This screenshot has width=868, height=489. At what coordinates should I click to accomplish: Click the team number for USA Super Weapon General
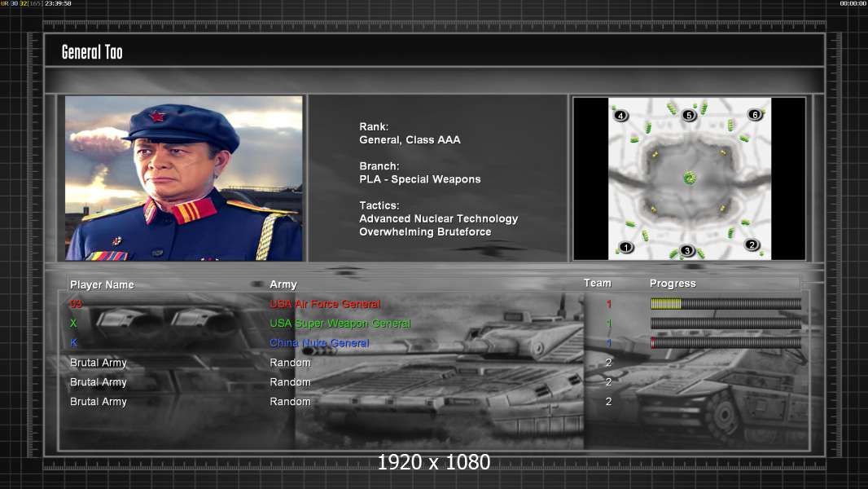tap(609, 323)
